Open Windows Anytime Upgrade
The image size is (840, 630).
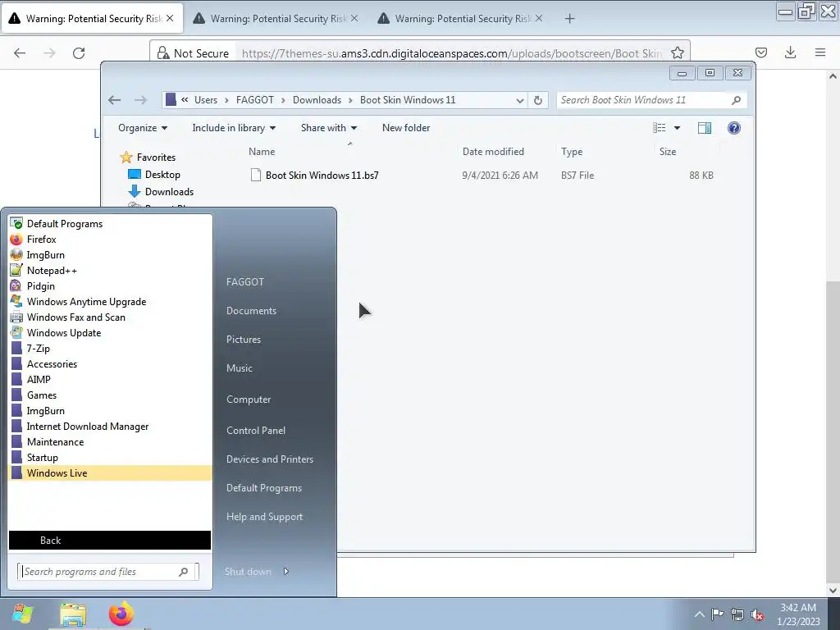[110, 302]
